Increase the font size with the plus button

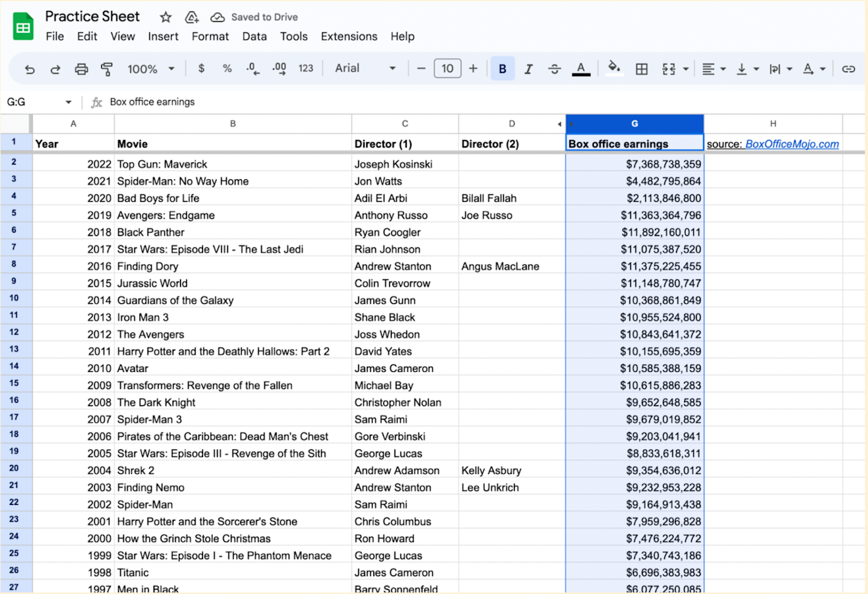[473, 68]
